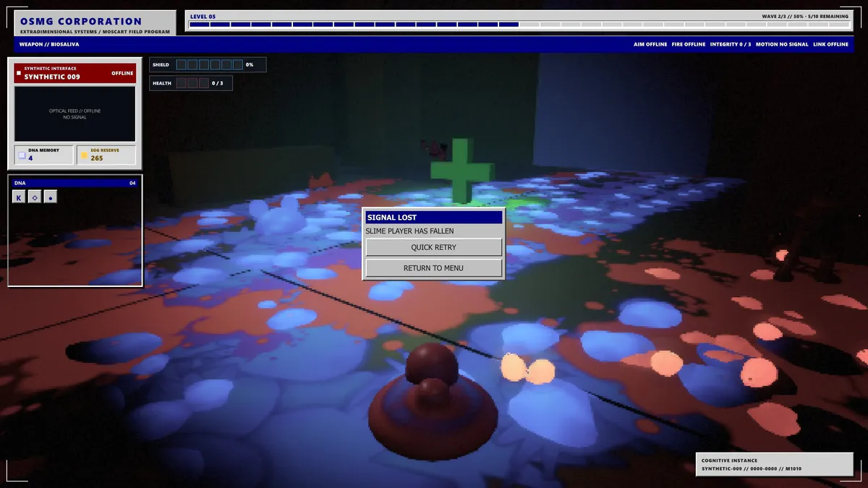Viewport: 868px width, 488px height.
Task: Click the 'WEAPON // BIOSALIVA' label
Action: pyautogui.click(x=50, y=44)
